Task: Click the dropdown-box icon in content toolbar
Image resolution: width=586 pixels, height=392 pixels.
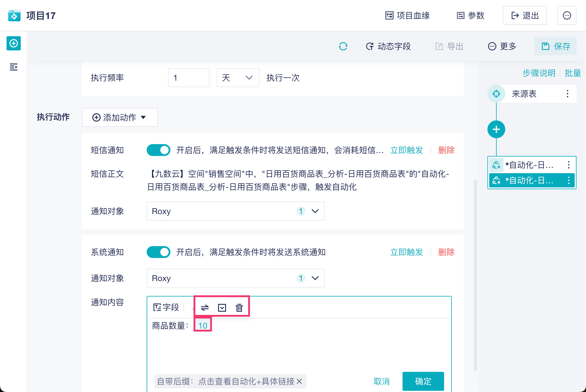Action: 222,308
